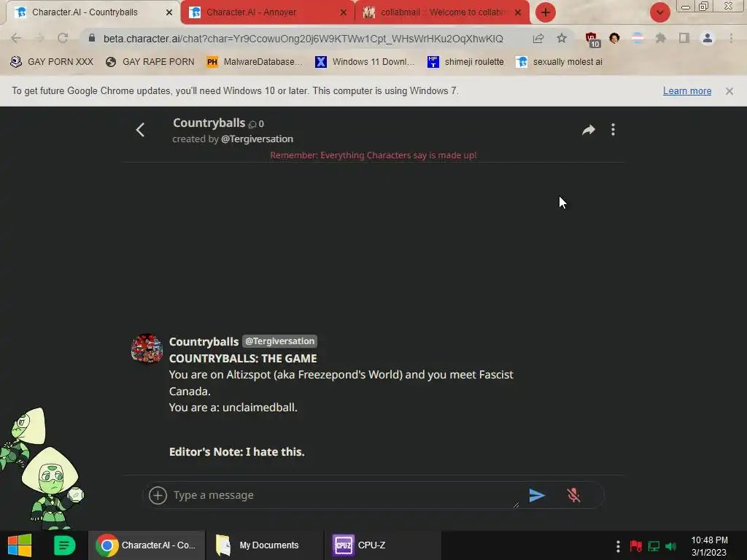The image size is (747, 560).
Task: Select the address bar URL
Action: [303, 39]
